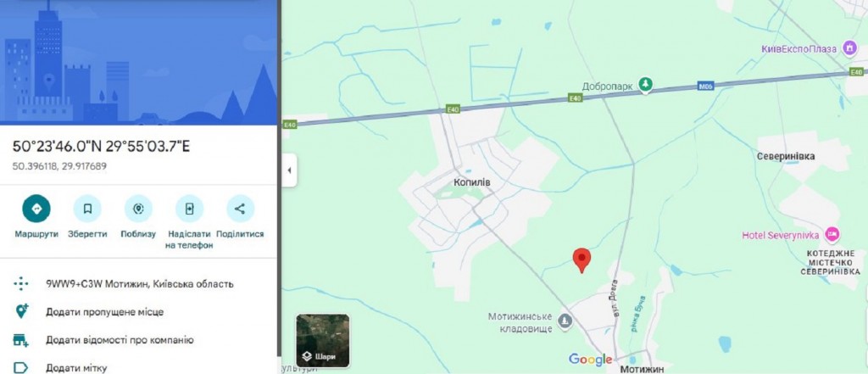Select the Добропарк park marker icon

[x=645, y=84]
